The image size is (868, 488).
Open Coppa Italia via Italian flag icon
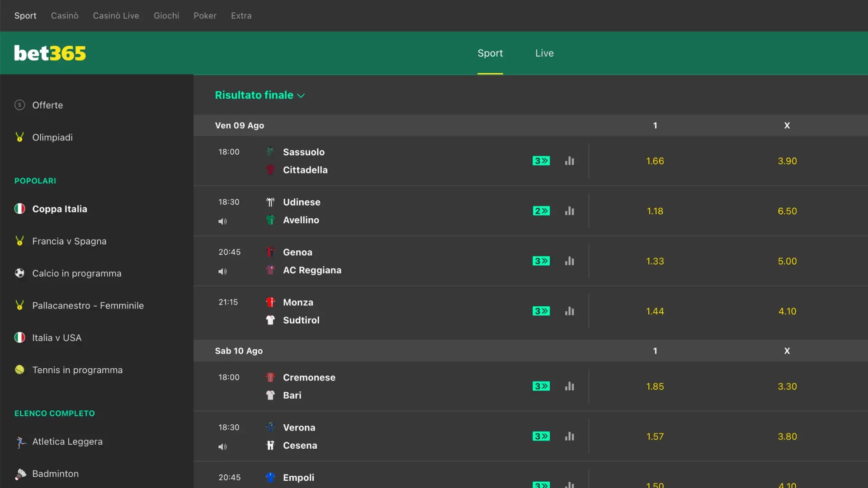(x=19, y=209)
